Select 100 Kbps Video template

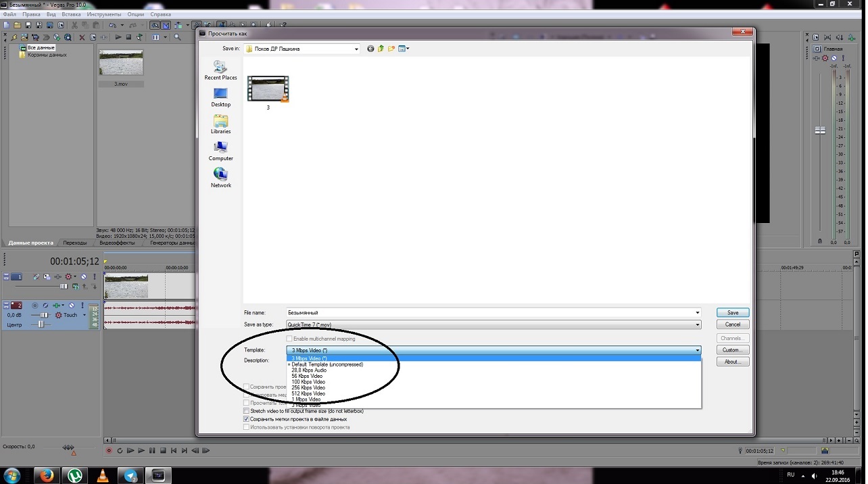493,382
